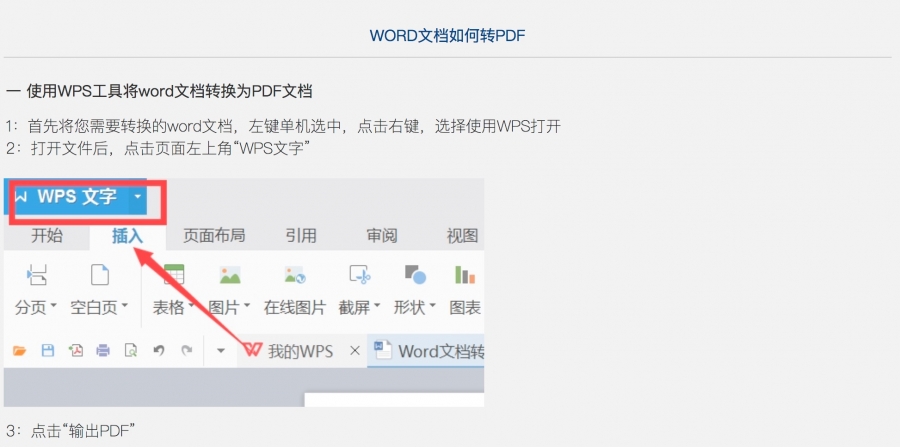
Task: Click the 表格 table icon
Action: [x=174, y=275]
